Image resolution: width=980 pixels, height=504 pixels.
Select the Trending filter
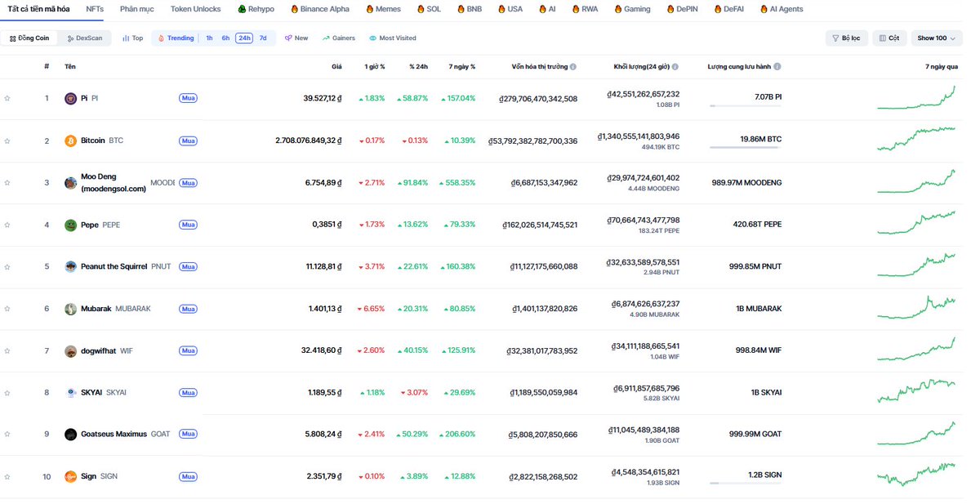click(176, 38)
